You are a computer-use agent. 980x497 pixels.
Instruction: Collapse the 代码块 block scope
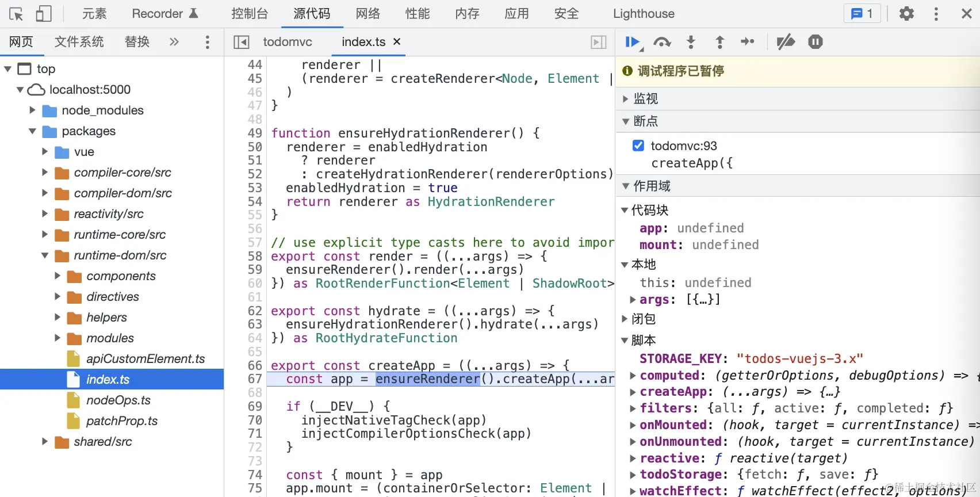tap(625, 211)
